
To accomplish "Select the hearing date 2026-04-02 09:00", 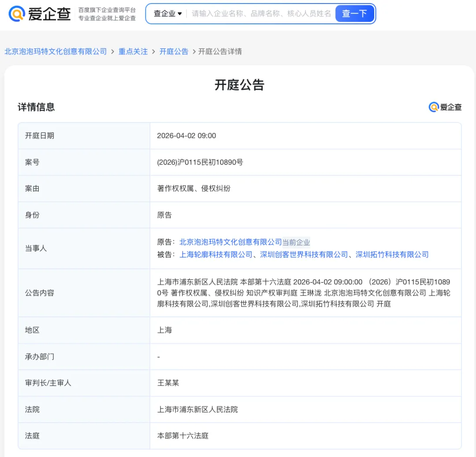I will [186, 136].
